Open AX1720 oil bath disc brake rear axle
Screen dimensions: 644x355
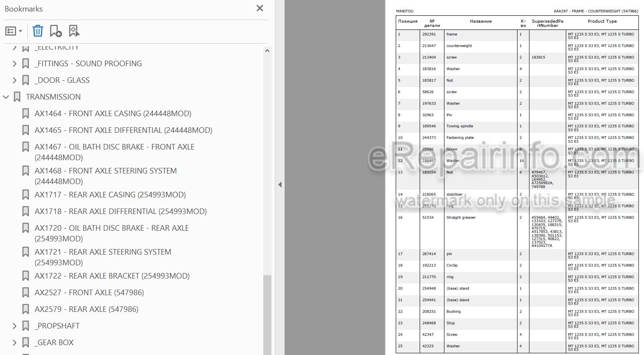pyautogui.click(x=112, y=233)
